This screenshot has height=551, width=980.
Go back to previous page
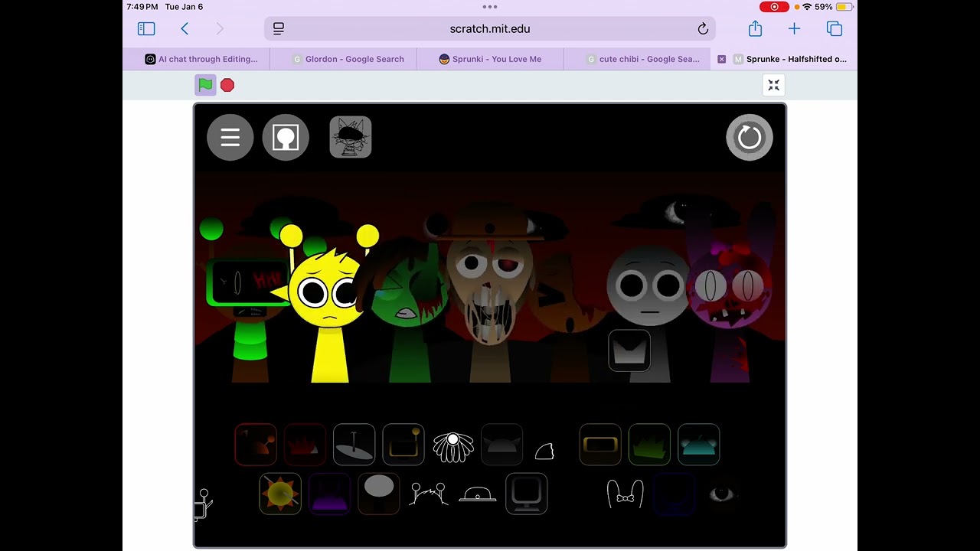tap(185, 29)
